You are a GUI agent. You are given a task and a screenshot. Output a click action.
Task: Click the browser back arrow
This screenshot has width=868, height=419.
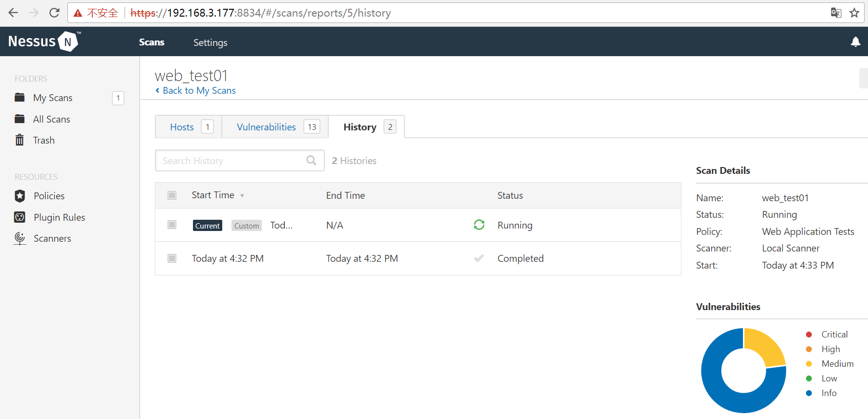click(13, 13)
